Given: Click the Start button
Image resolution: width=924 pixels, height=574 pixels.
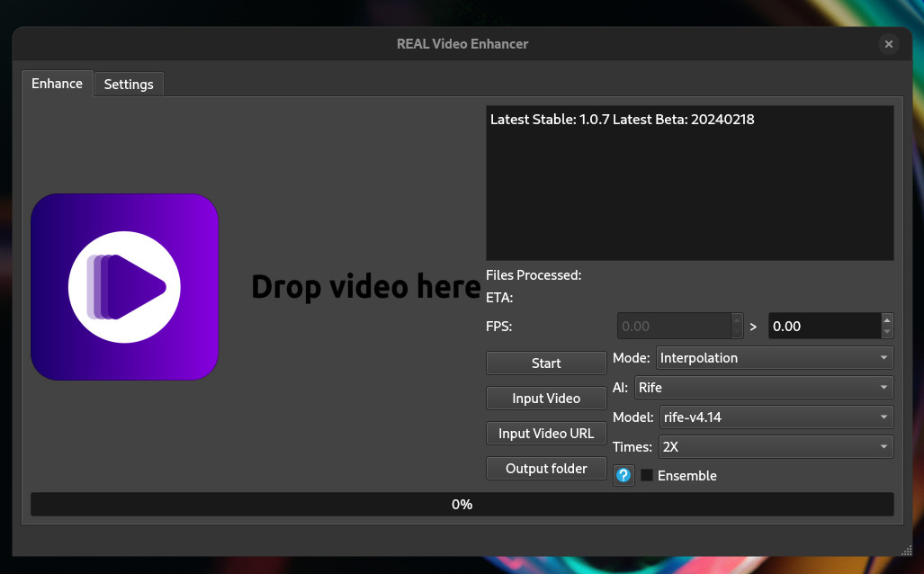Looking at the screenshot, I should click(546, 363).
